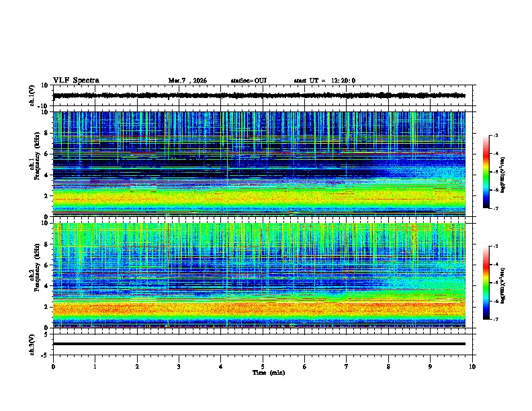Click time axis tick label "5"
The height and width of the screenshot is (411, 532).
(x=263, y=367)
